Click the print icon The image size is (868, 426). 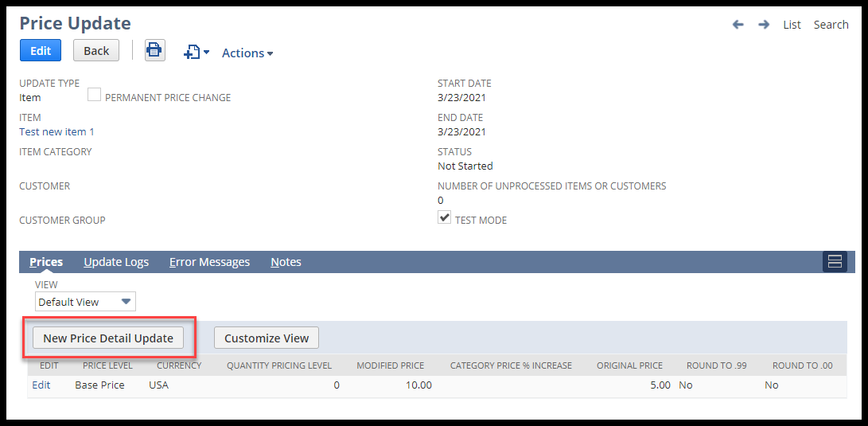[x=154, y=51]
